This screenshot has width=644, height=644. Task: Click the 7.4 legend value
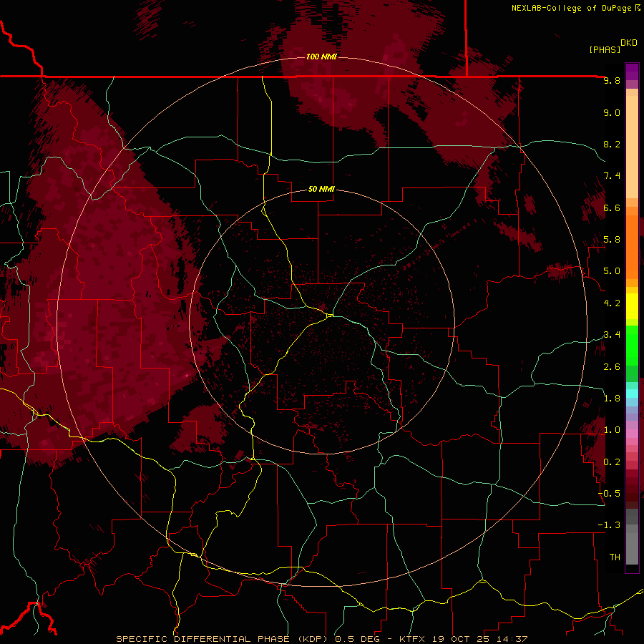point(612,176)
